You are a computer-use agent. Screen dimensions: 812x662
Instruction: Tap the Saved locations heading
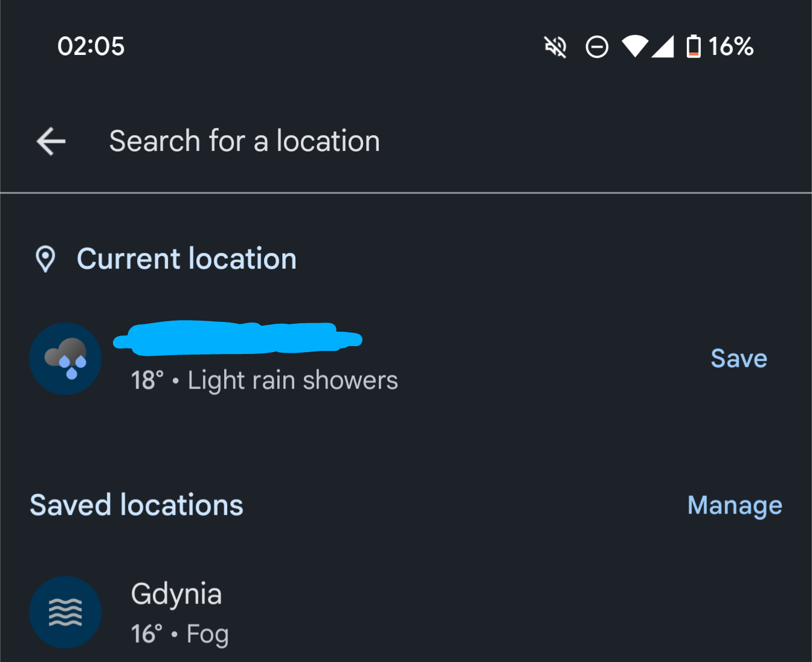tap(137, 506)
